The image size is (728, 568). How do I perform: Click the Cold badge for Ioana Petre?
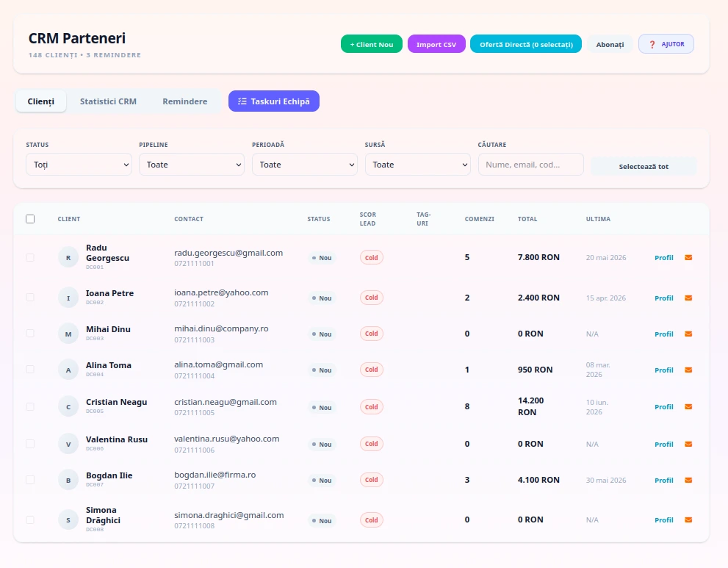pyautogui.click(x=372, y=298)
